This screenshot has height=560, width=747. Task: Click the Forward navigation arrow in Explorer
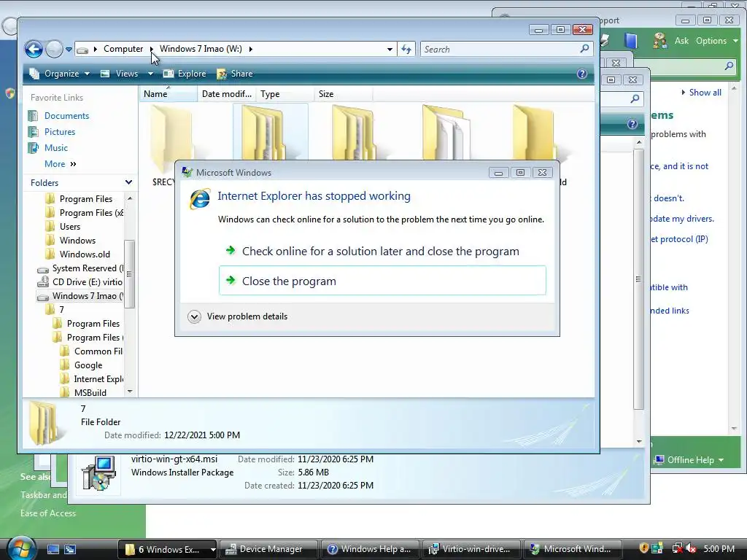tap(54, 49)
